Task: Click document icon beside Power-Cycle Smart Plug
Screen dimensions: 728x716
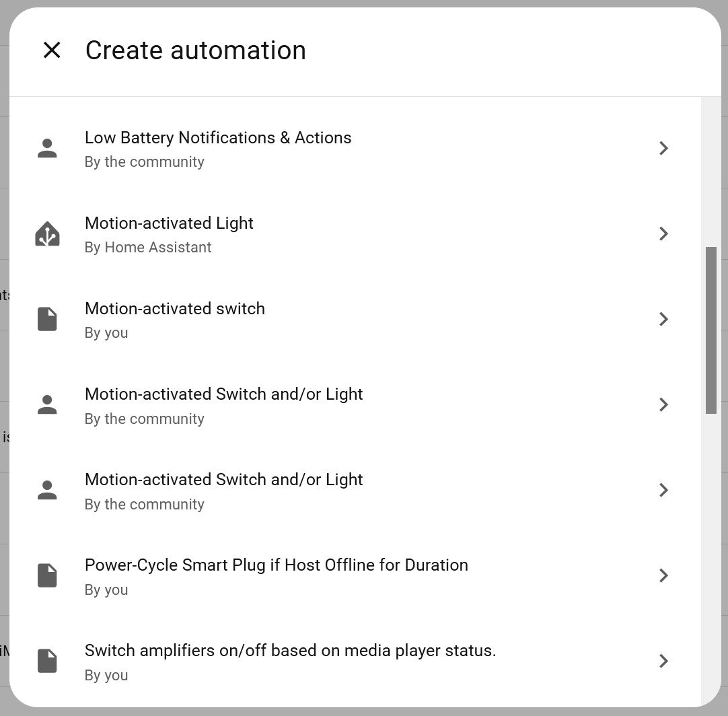Action: pyautogui.click(x=47, y=575)
